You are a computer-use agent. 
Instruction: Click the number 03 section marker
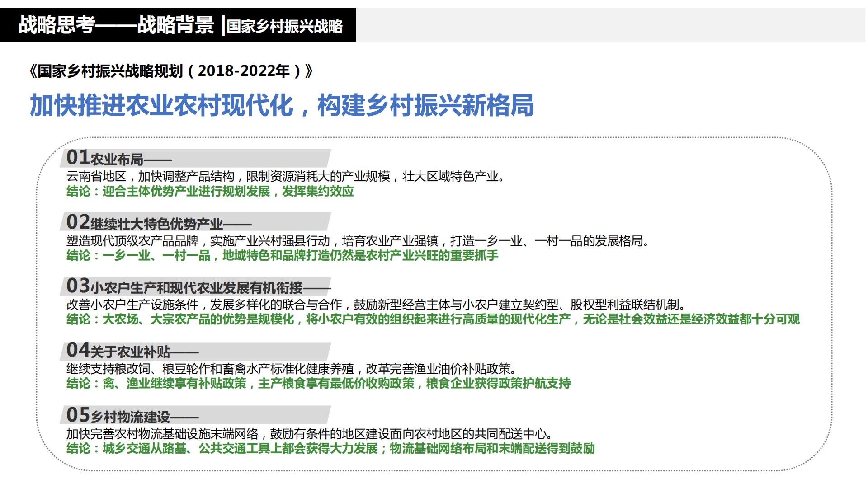[x=78, y=286]
